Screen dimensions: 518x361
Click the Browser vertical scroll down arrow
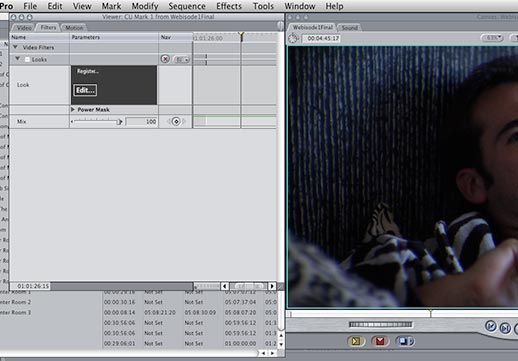281,344
